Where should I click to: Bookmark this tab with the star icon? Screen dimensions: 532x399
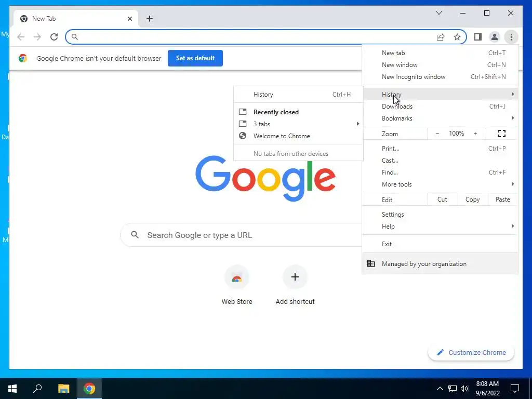pos(457,37)
